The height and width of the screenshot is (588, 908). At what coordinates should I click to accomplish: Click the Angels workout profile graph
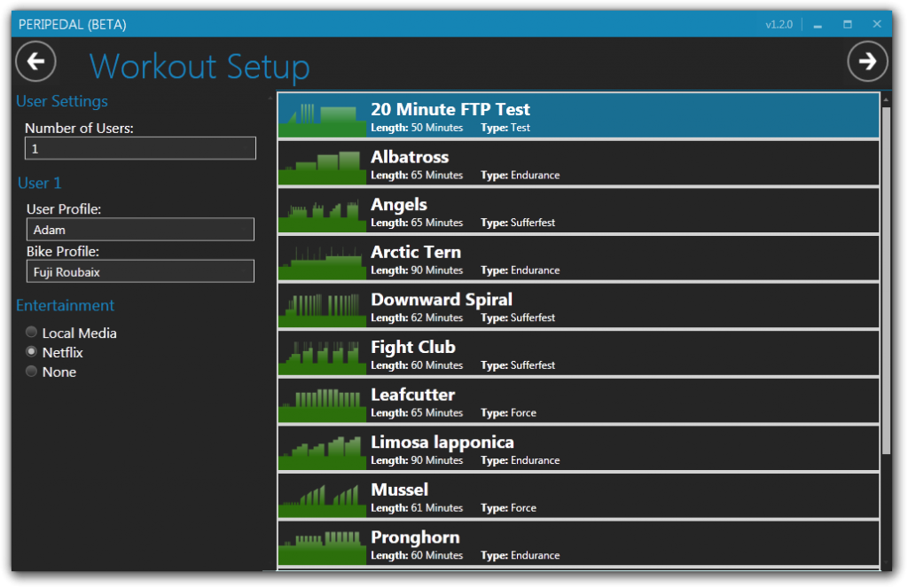[x=322, y=211]
